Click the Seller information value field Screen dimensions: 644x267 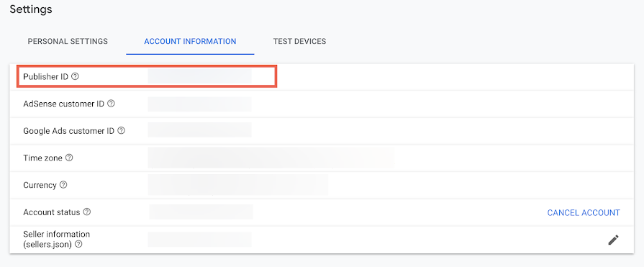[x=199, y=240]
